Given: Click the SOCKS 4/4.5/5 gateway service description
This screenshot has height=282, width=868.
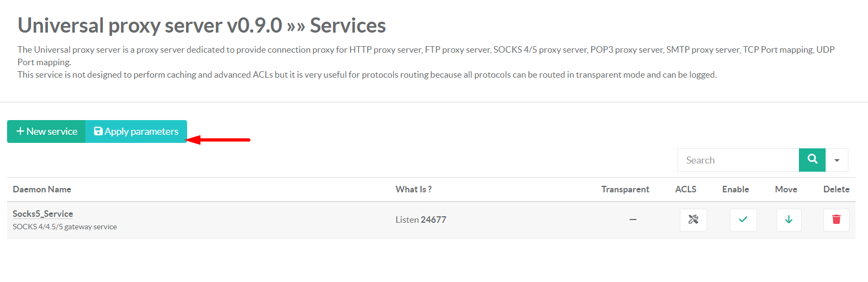Looking at the screenshot, I should 65,227.
